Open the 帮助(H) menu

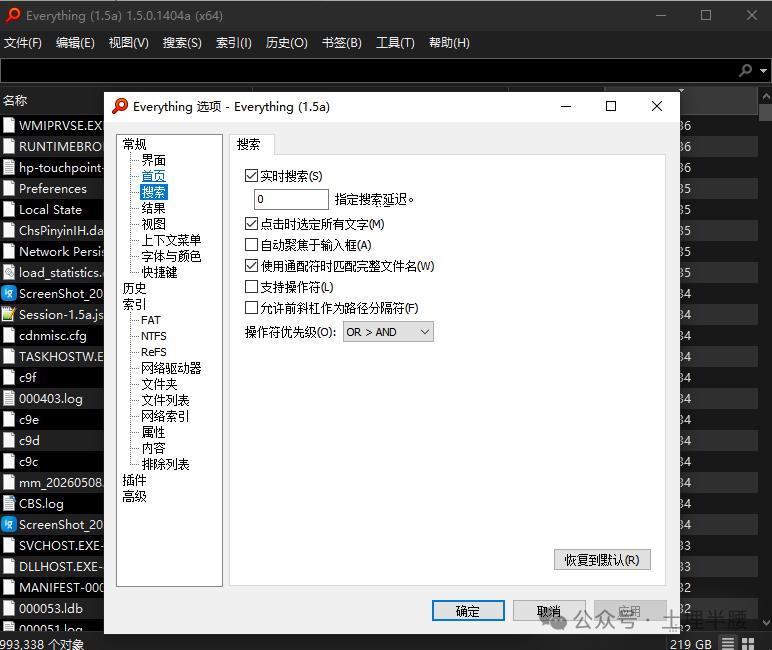(x=449, y=43)
